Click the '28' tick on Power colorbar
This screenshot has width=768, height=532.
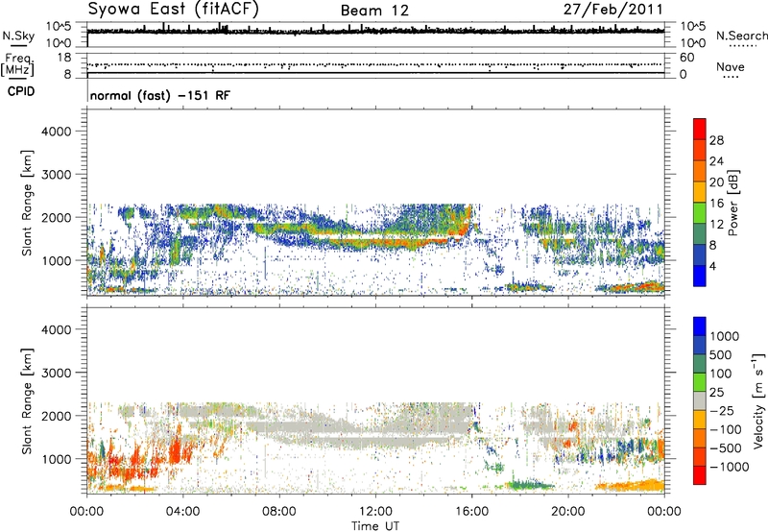pyautogui.click(x=716, y=140)
